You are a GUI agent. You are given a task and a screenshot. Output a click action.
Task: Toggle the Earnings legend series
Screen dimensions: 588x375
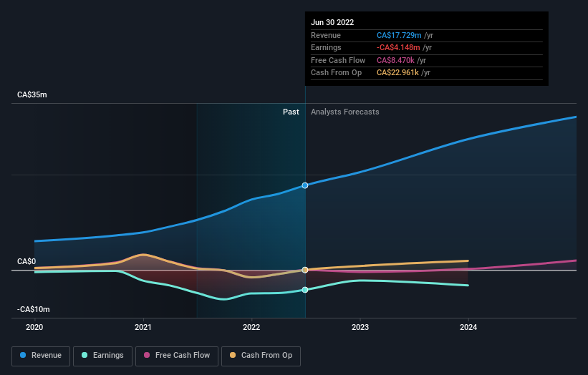pos(102,356)
